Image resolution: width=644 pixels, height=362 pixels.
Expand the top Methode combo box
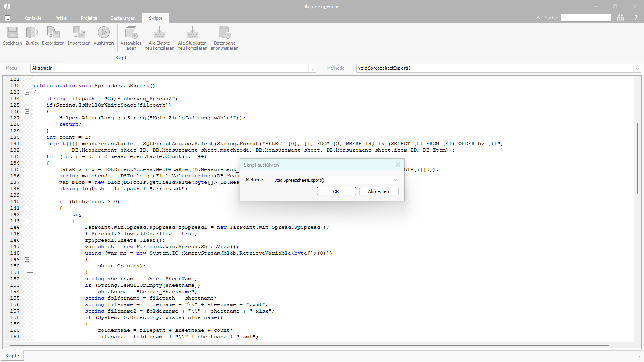pos(637,68)
